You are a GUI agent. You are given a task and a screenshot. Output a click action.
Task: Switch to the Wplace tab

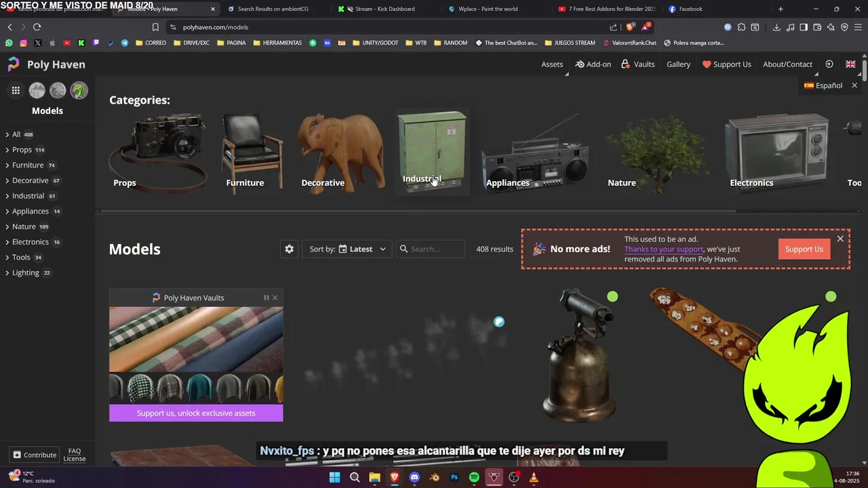[488, 9]
